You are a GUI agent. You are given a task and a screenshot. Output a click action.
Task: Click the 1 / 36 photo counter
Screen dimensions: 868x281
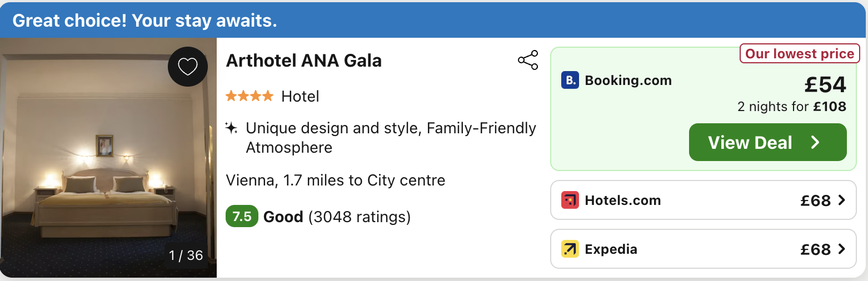tap(186, 255)
